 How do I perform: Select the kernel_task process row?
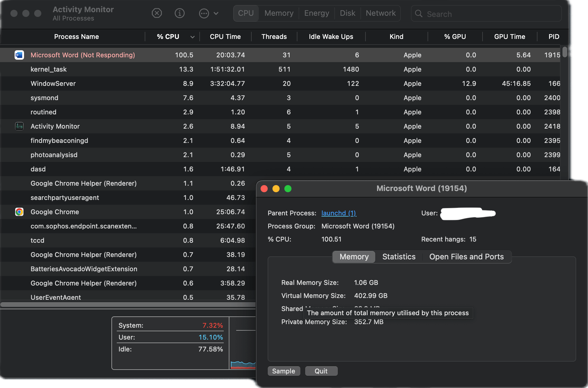280,69
